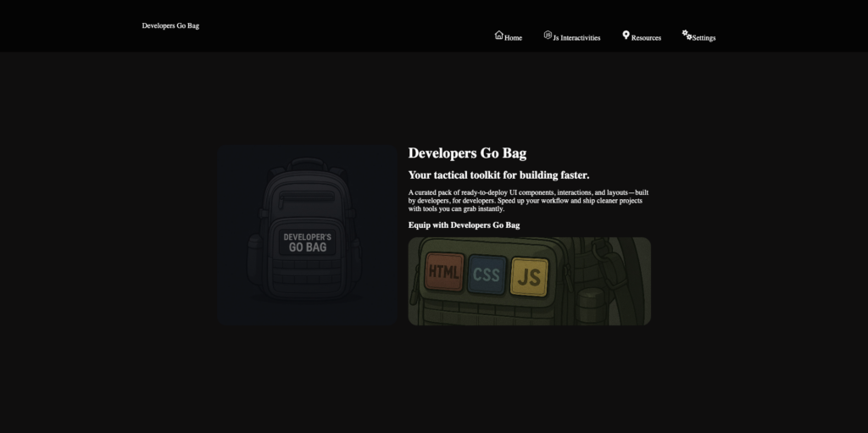The image size is (868, 433).
Task: Click the blue CSS badge
Action: (x=487, y=274)
